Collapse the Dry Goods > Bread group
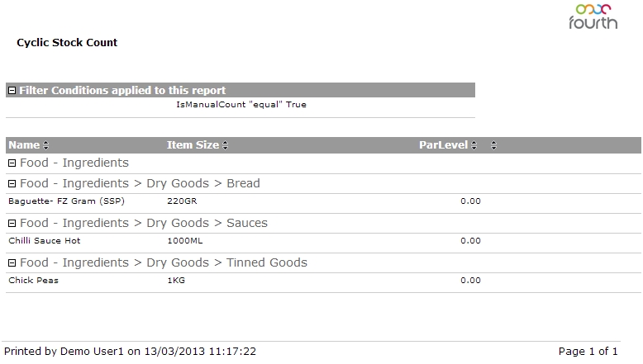 (x=12, y=183)
